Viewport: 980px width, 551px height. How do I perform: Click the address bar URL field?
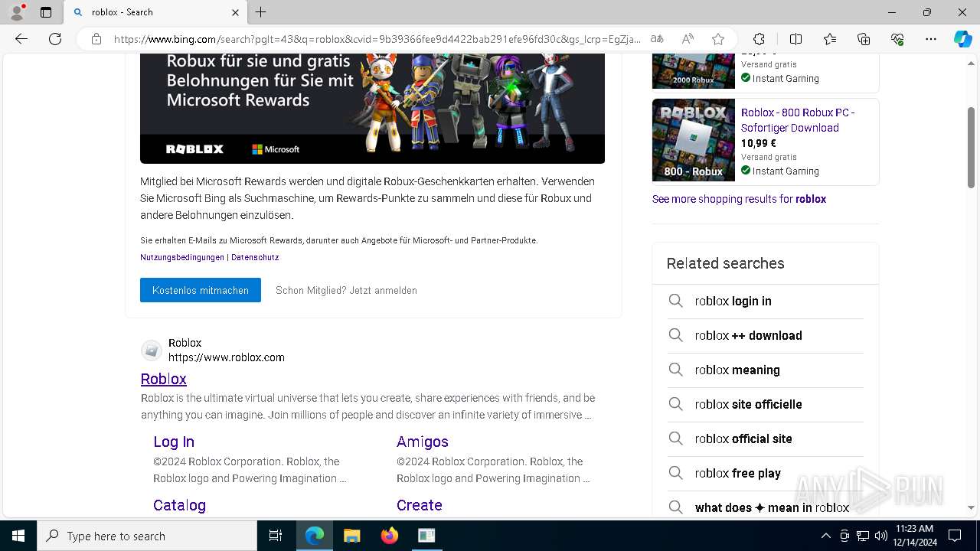377,39
